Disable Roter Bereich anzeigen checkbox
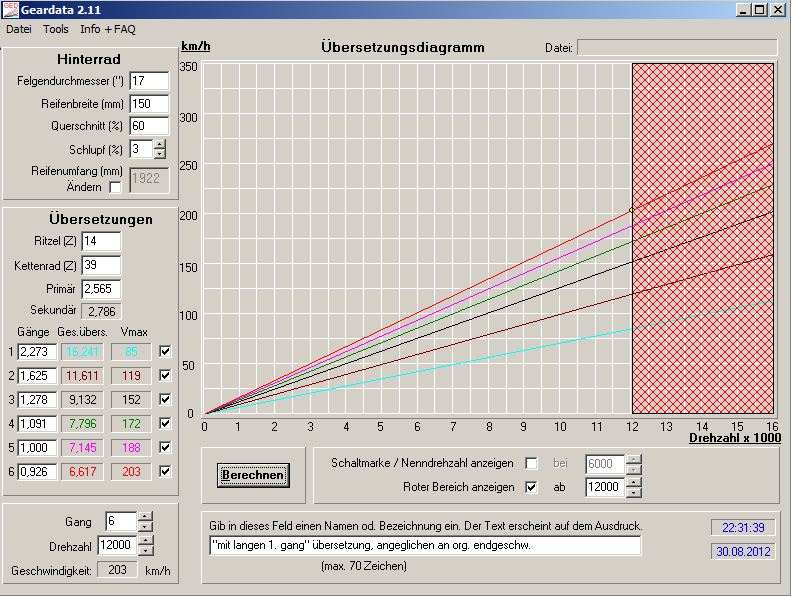Viewport: 791px width, 596px height. tap(531, 487)
